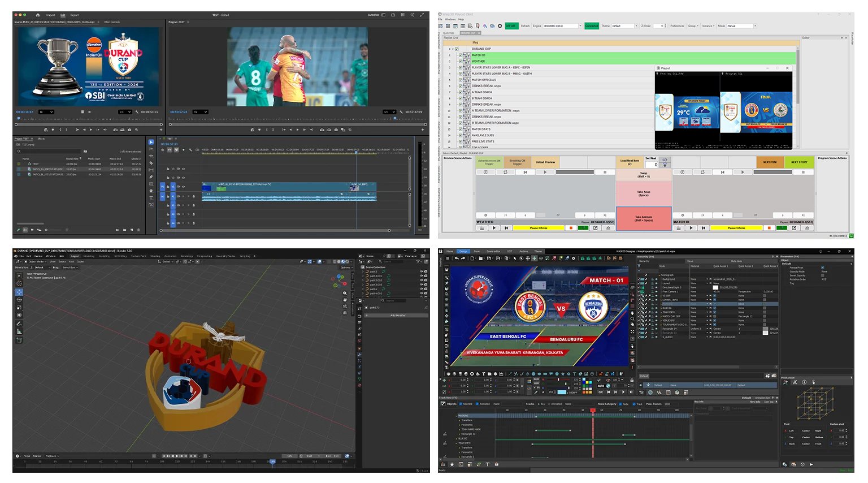Click the Unload Preview button

[x=545, y=162]
